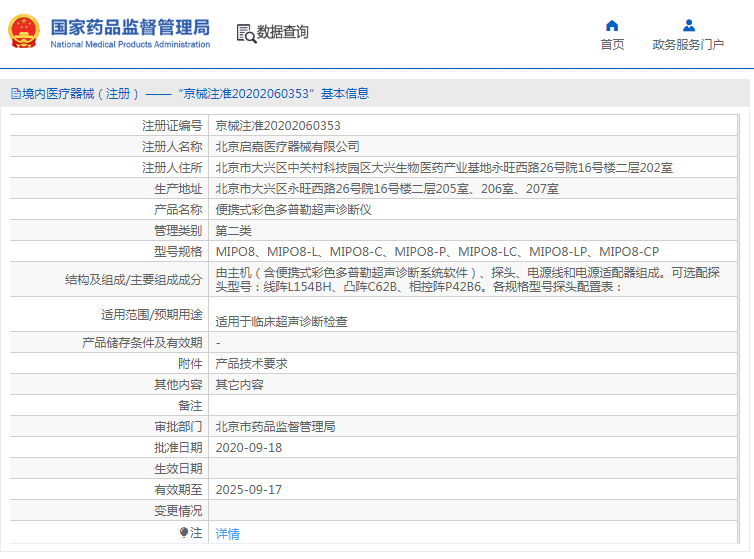Click model list MIPO8、MIPO8-L value
The image size is (754, 559).
point(437,252)
